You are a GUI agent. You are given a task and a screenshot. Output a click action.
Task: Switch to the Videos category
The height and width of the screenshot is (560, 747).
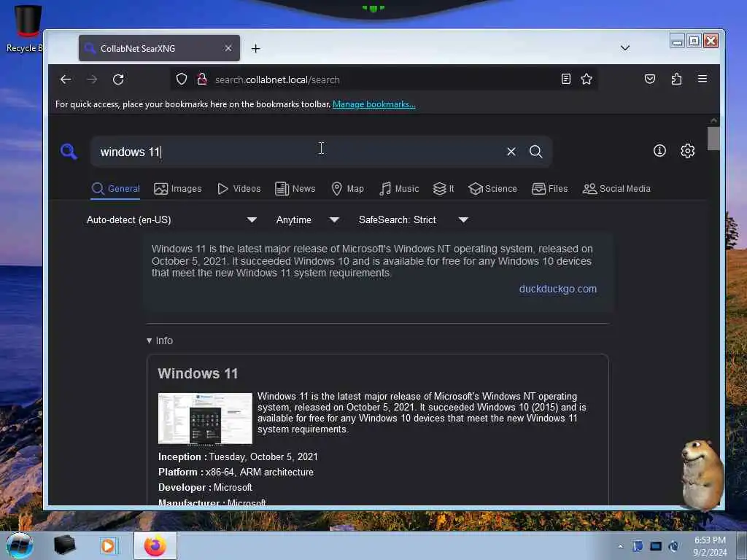(x=239, y=189)
